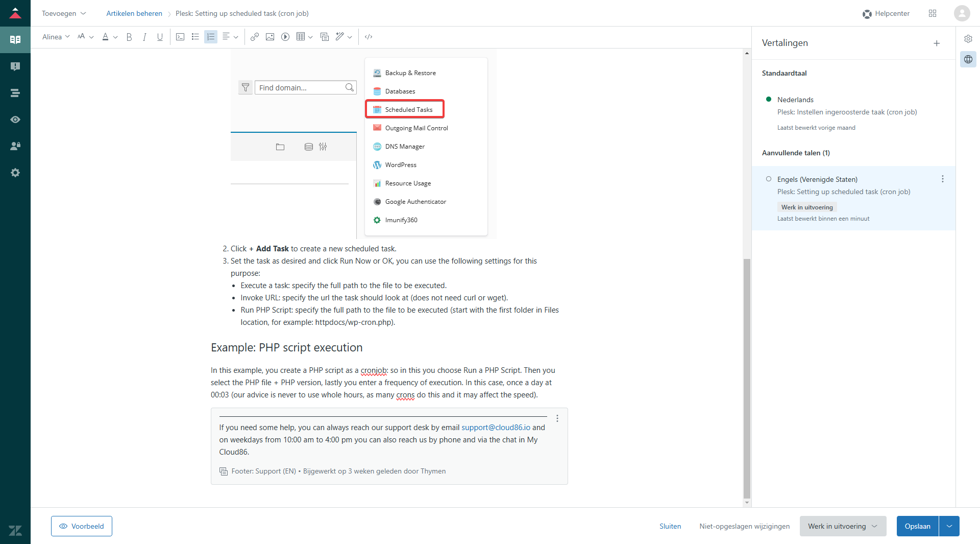Open the community moderation sidebar icon
The image size is (980, 544).
(15, 66)
